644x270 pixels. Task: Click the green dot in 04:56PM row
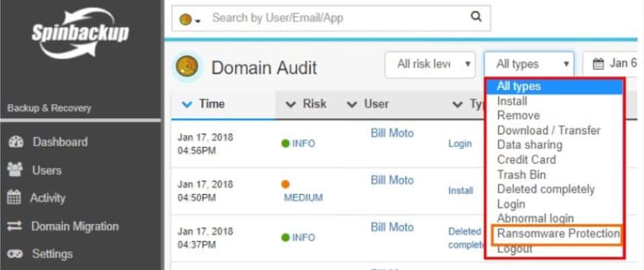286,144
